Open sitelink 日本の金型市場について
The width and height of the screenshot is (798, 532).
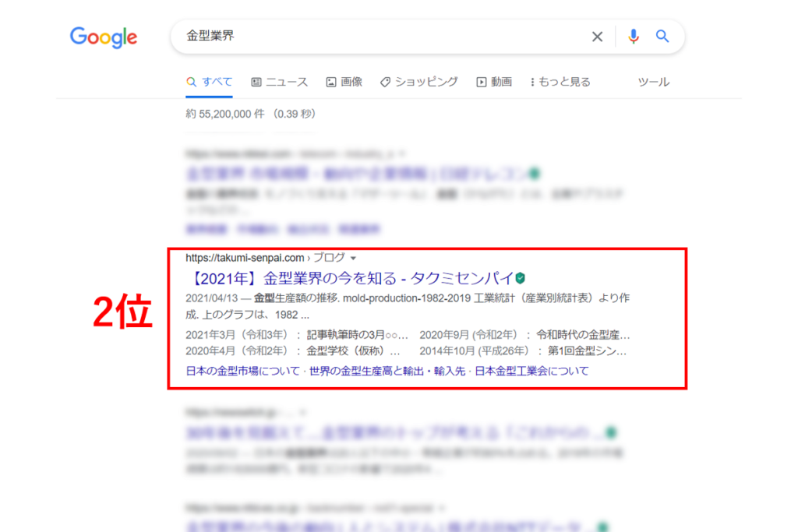pos(243,371)
